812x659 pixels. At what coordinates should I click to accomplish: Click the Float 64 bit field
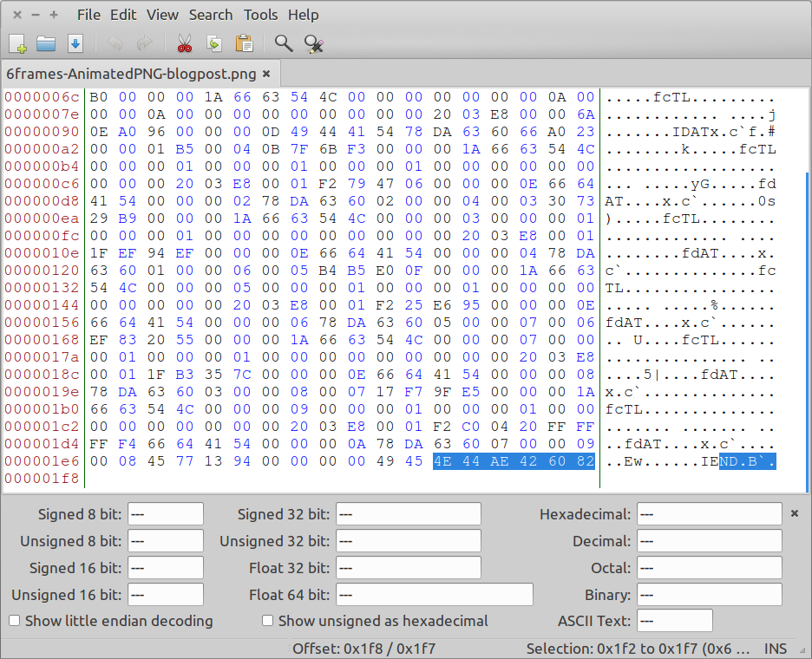(x=434, y=595)
